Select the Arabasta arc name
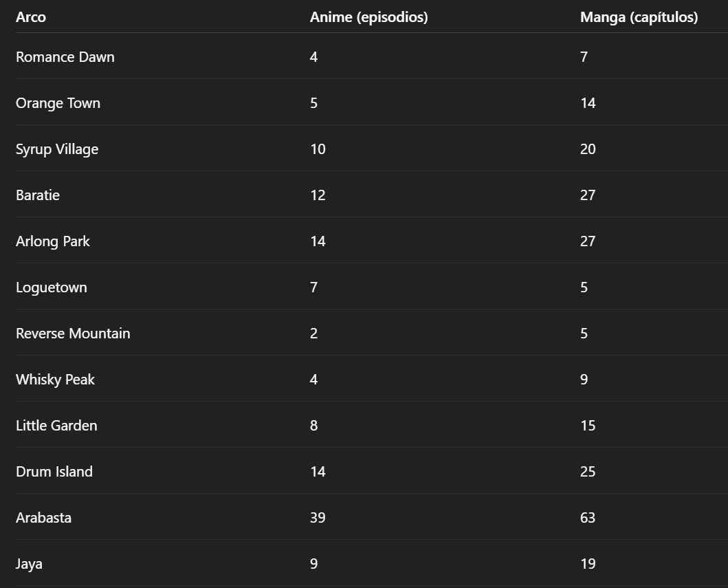The image size is (728, 588). click(43, 517)
